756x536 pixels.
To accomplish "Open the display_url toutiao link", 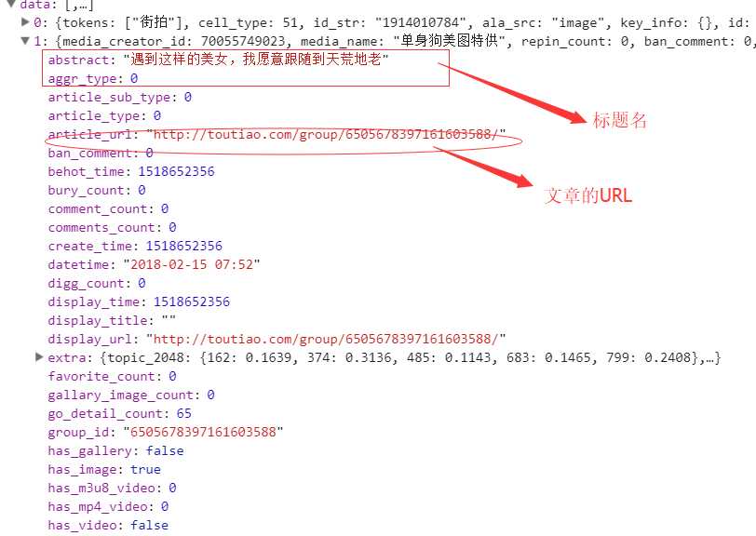I will pos(326,339).
